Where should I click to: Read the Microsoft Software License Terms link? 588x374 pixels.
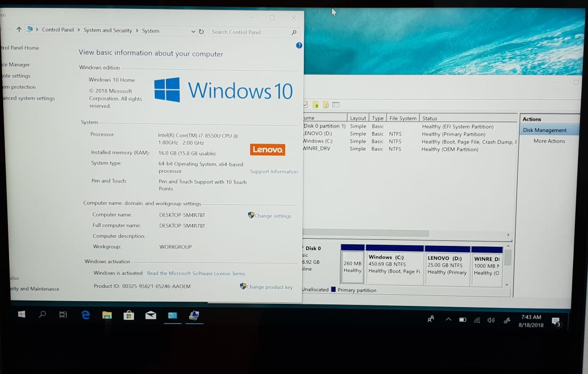196,273
